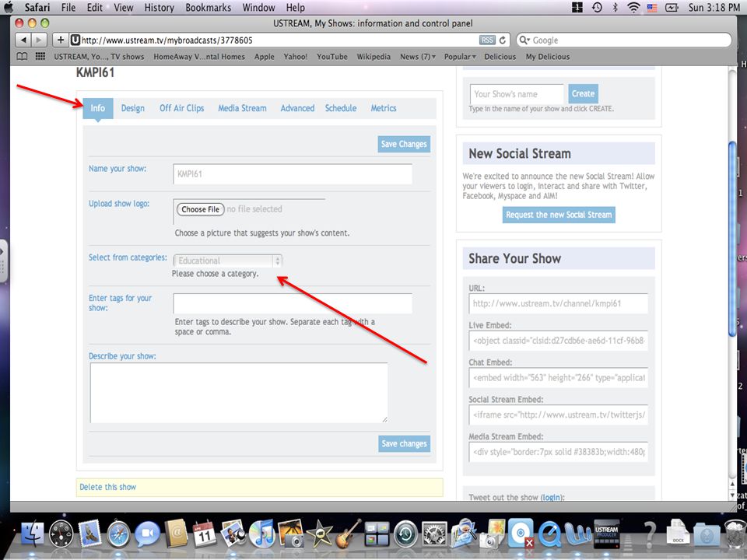
Task: Open the Wi-Fi status menu
Action: pos(633,7)
